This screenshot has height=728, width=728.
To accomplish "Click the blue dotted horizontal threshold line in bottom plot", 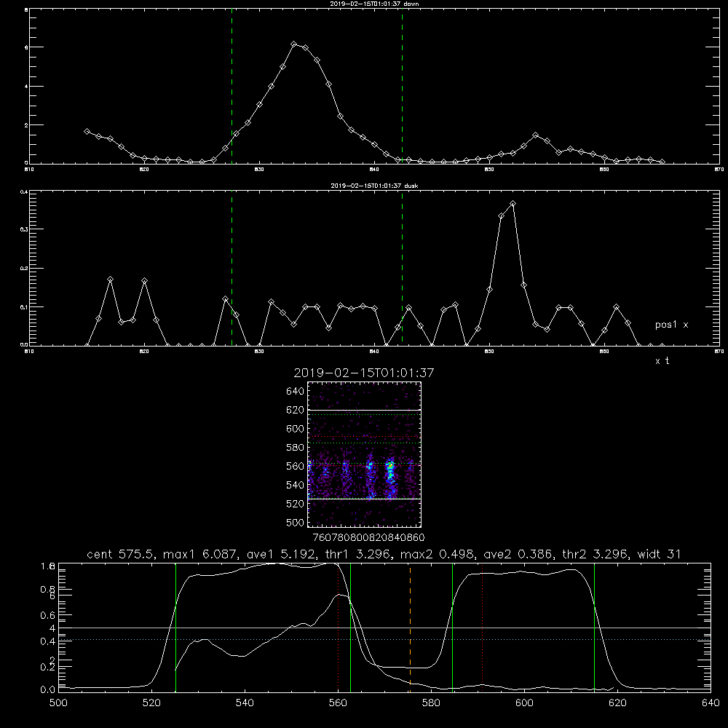I will coord(384,639).
